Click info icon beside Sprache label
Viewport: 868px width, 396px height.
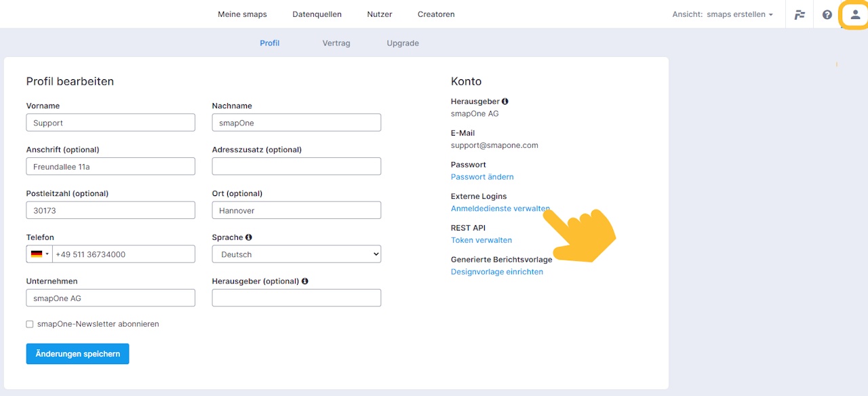(x=249, y=238)
